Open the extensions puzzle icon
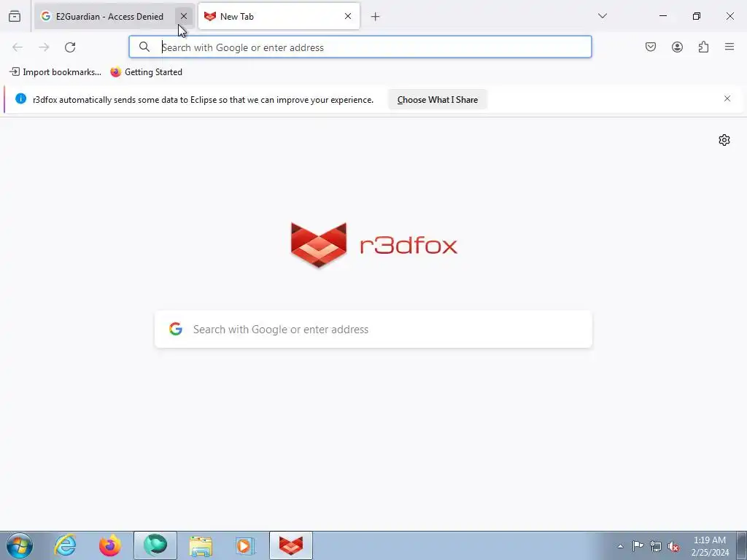The image size is (747, 560). point(703,47)
